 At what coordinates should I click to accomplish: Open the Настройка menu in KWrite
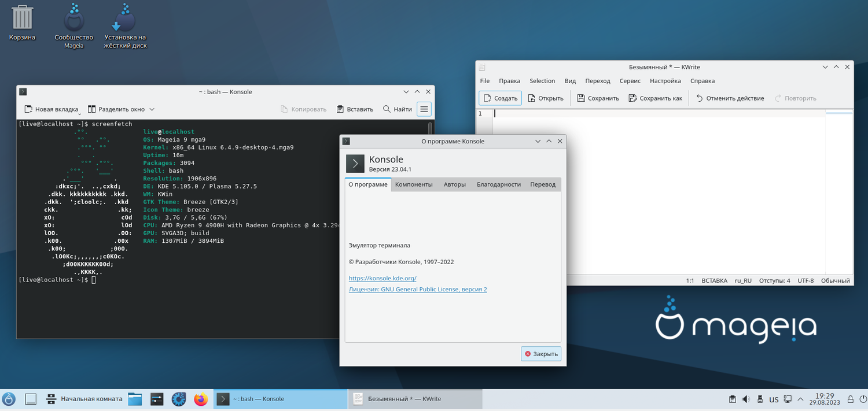tap(665, 81)
